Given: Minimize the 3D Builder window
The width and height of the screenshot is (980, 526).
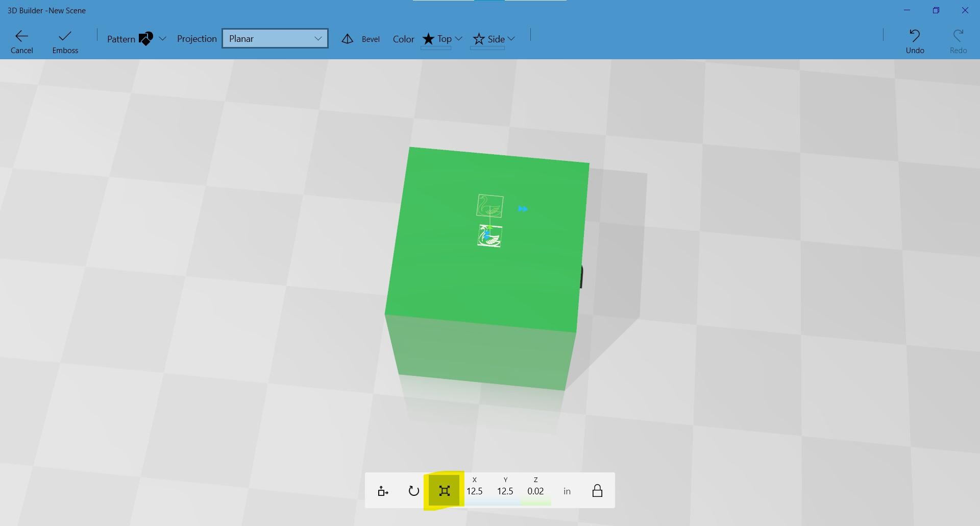Looking at the screenshot, I should click(907, 10).
